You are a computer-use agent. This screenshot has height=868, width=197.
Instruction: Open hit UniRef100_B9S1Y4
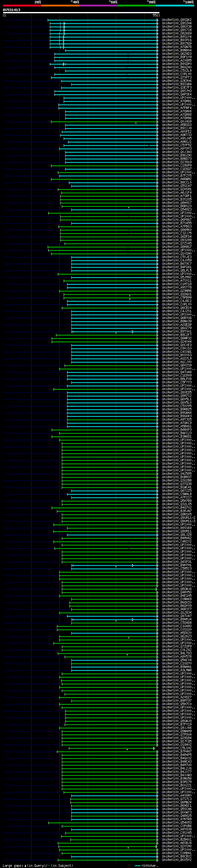[177, 37]
